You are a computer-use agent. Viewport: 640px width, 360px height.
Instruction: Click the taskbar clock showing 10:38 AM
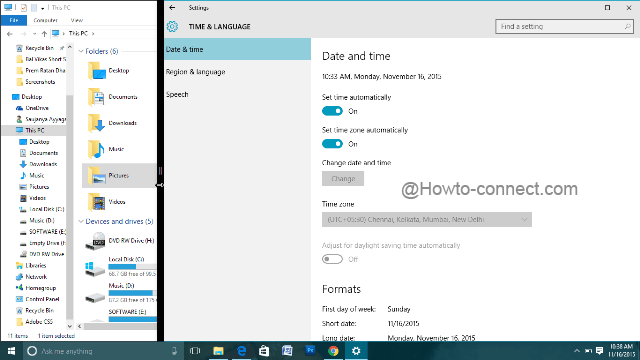click(621, 351)
